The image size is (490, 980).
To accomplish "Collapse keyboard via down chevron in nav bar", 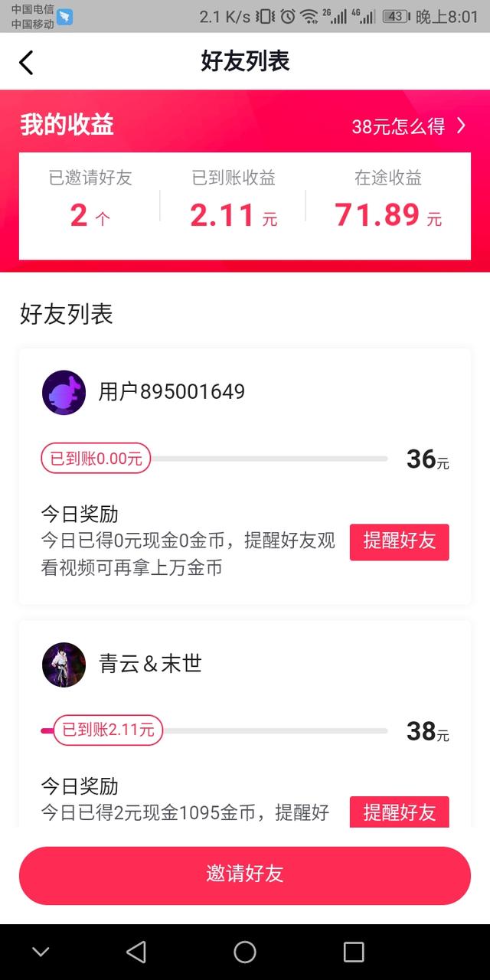I will (41, 952).
